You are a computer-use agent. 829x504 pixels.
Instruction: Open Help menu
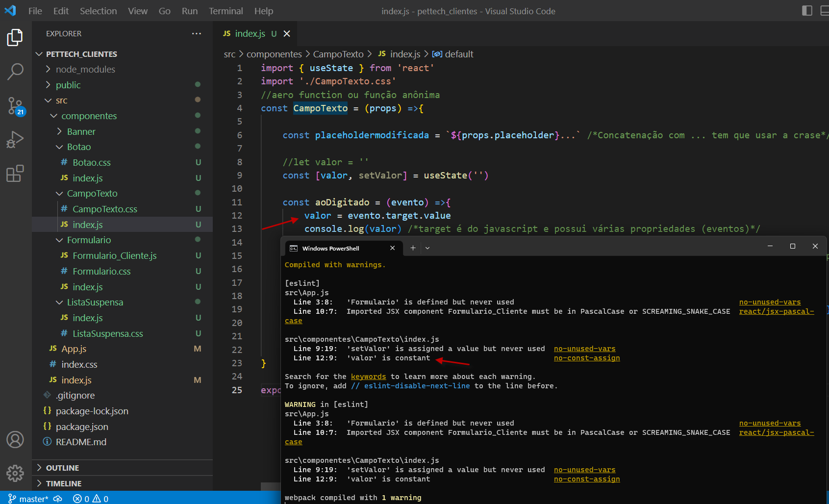264,11
